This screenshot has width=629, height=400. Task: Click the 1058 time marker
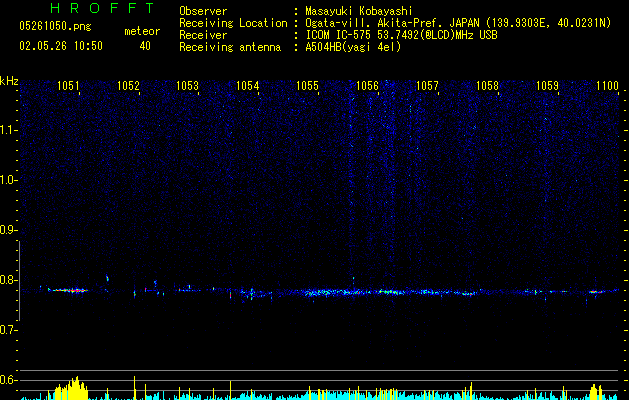tap(487, 86)
